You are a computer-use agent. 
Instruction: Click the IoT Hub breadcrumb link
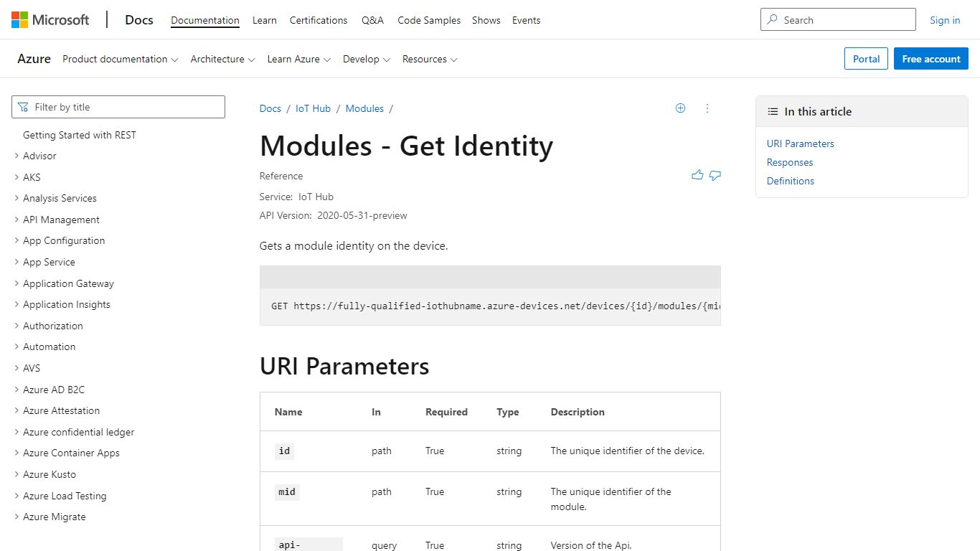coord(313,108)
